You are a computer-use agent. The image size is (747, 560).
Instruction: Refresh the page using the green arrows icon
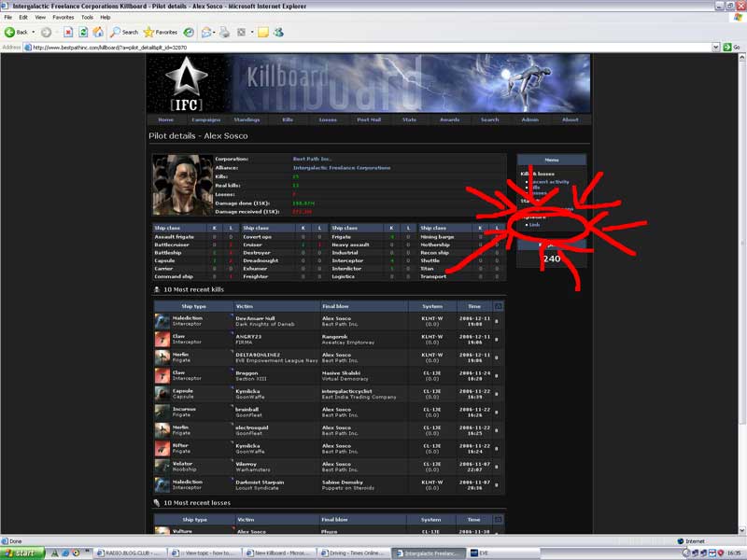(x=83, y=33)
